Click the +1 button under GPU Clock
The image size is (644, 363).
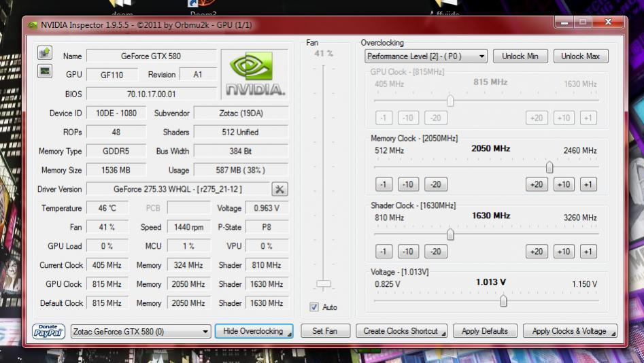(588, 118)
